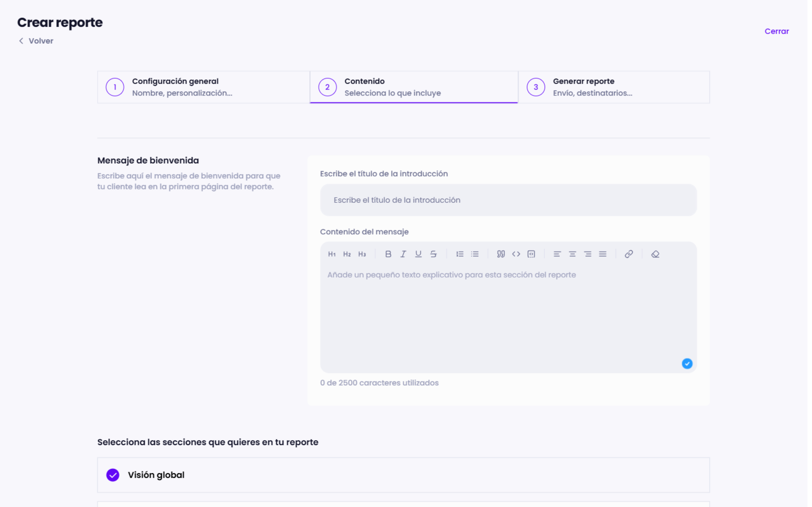812x507 pixels.
Task: Click into the message content text area
Action: coord(508,315)
